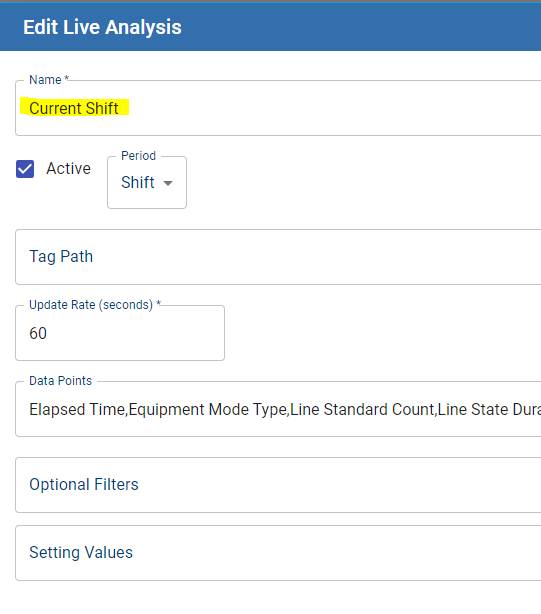
Task: Open the Data Points selection field
Action: [x=278, y=409]
